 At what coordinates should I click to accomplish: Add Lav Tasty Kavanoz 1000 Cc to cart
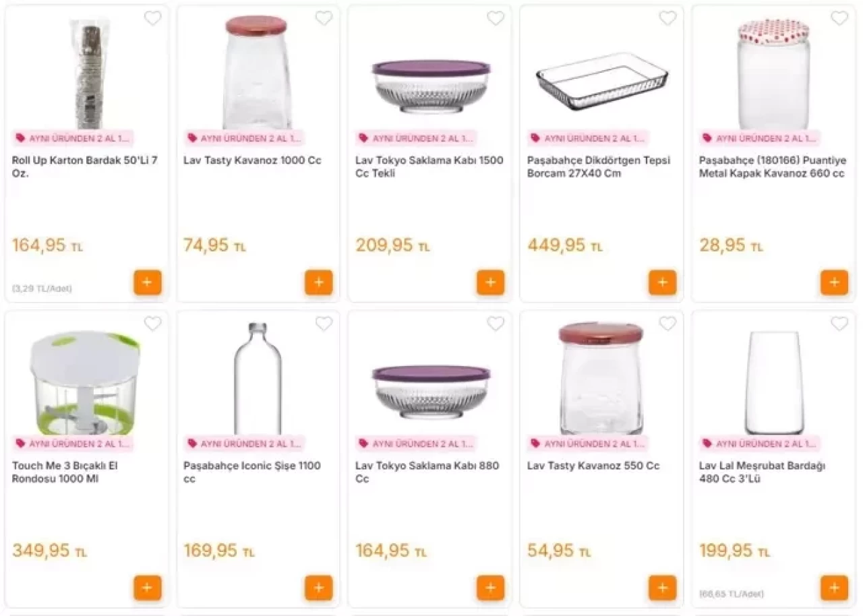(319, 282)
